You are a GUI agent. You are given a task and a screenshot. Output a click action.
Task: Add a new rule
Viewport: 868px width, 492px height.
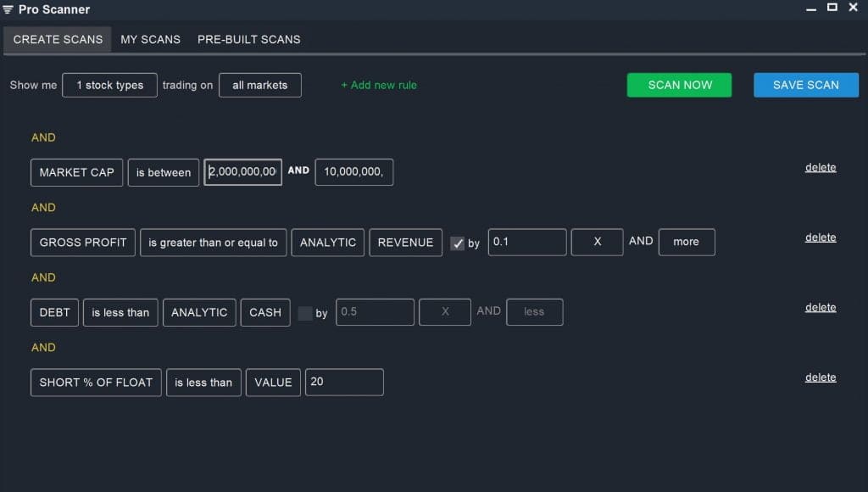[378, 85]
